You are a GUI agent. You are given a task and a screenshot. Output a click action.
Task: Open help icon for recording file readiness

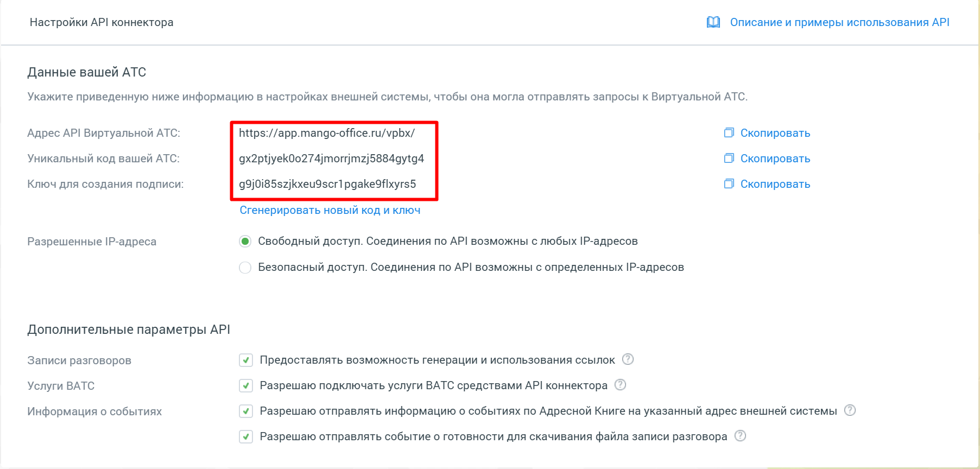click(740, 436)
